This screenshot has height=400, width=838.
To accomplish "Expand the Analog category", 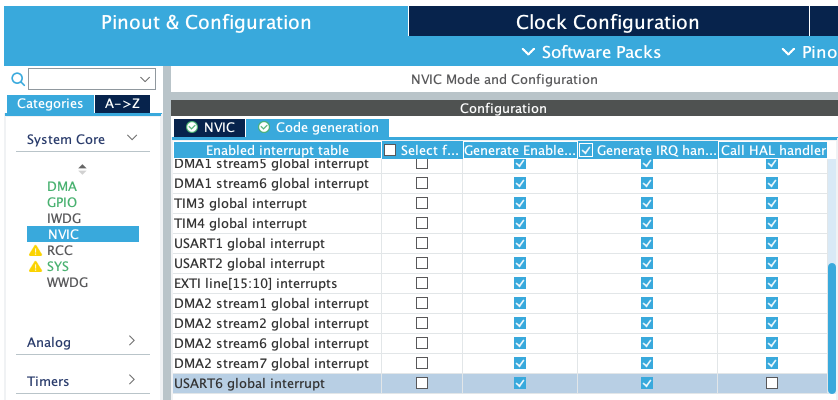I will (131, 342).
